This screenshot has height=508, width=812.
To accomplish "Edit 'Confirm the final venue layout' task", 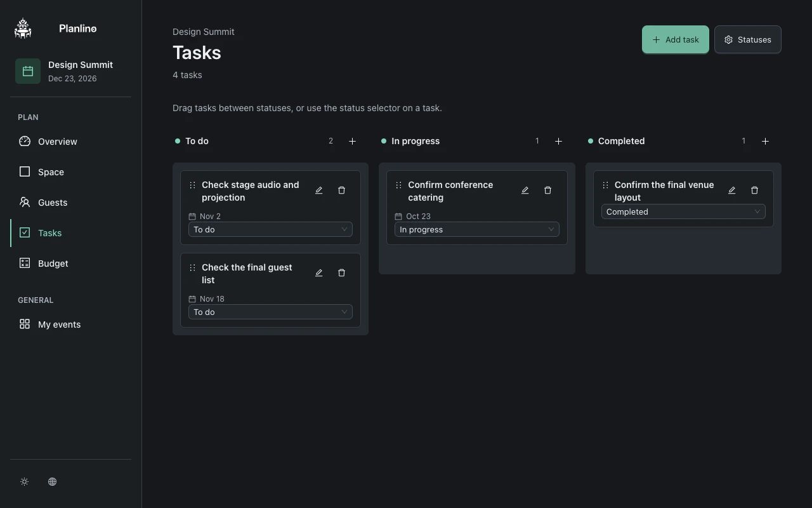I will pyautogui.click(x=732, y=190).
